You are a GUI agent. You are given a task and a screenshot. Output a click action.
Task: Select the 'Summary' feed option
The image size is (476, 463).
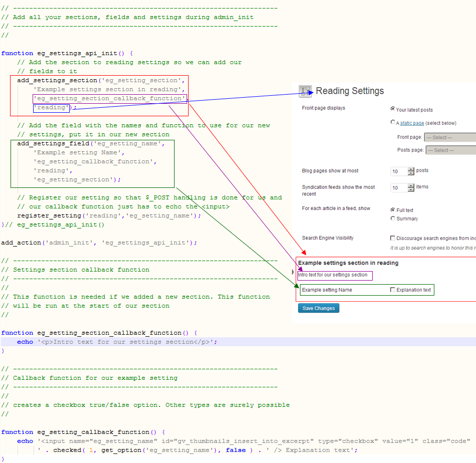pos(392,218)
